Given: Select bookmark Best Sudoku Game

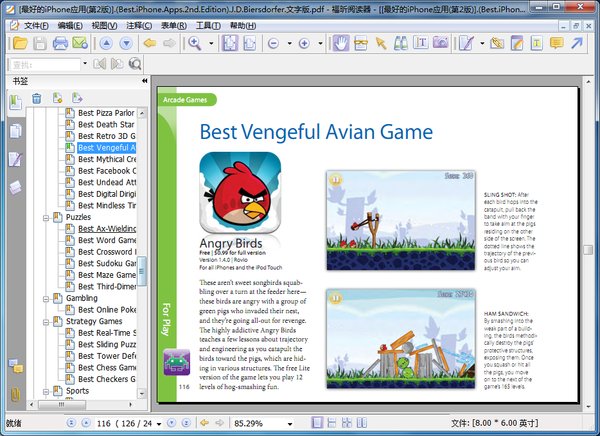Looking at the screenshot, I should (x=107, y=263).
